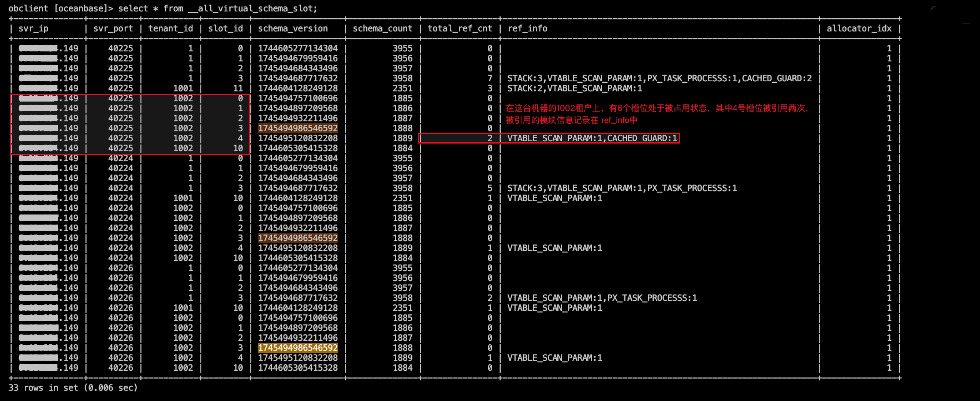Click the total_ref_cnt value 5
980x401 pixels.
(490, 188)
